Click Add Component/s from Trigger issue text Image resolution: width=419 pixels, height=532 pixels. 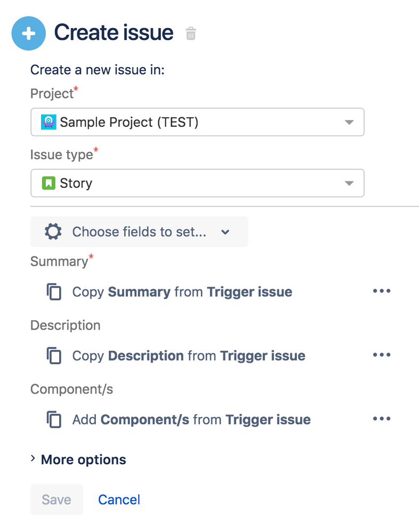(x=191, y=420)
